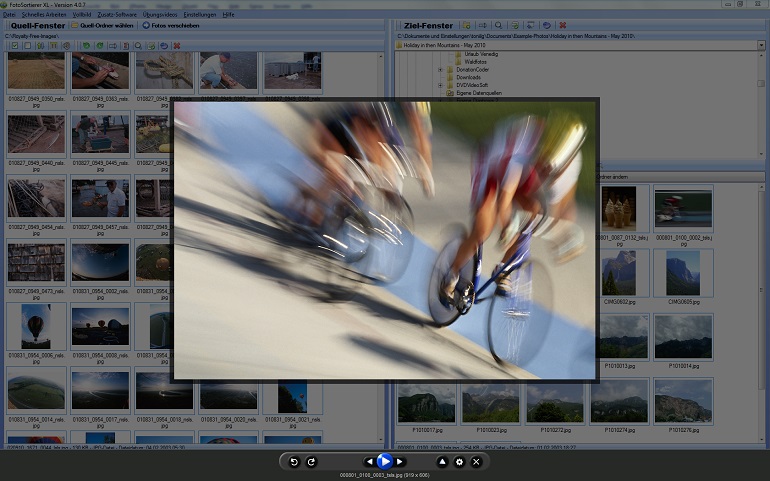Click the magnifier icon in Ziel-Fenster toolbar
Image resolution: width=770 pixels, height=481 pixels.
coord(498,25)
